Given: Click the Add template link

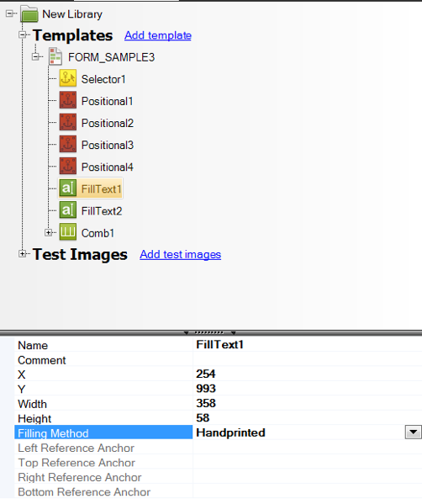Looking at the screenshot, I should pyautogui.click(x=158, y=35).
